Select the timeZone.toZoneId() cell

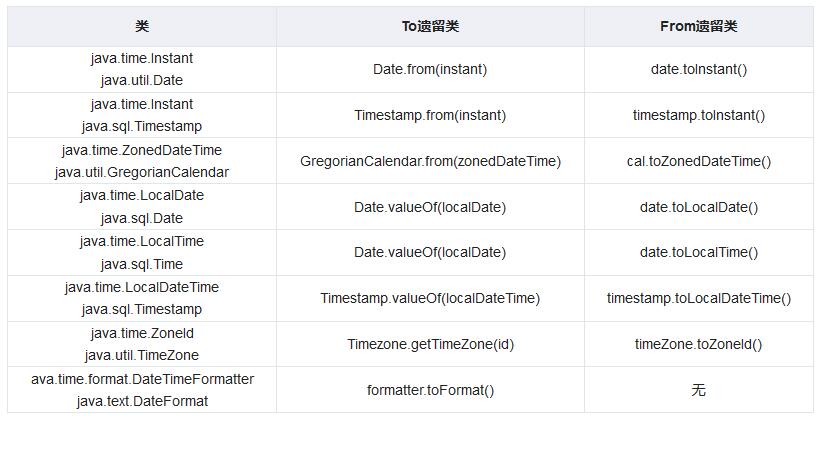[698, 344]
